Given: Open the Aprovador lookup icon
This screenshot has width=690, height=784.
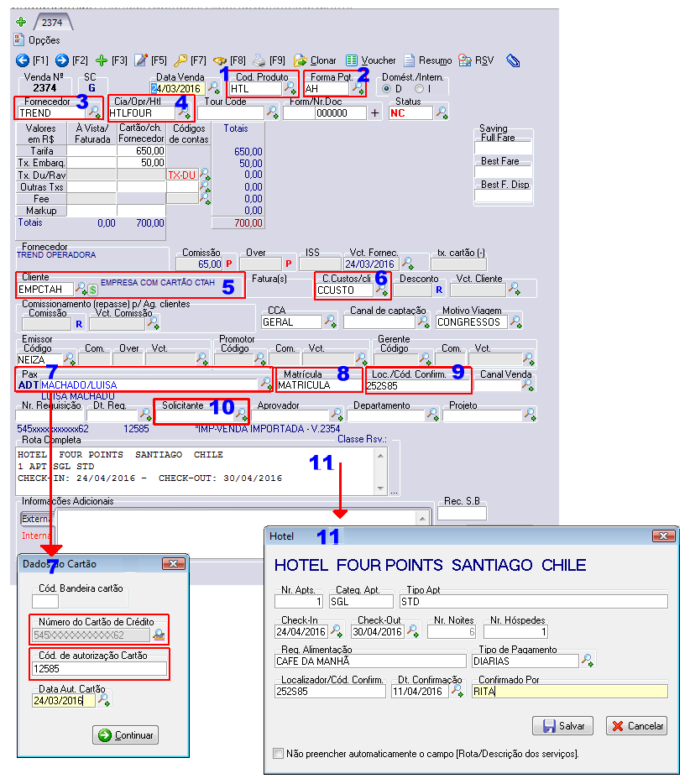Looking at the screenshot, I should coord(337,414).
